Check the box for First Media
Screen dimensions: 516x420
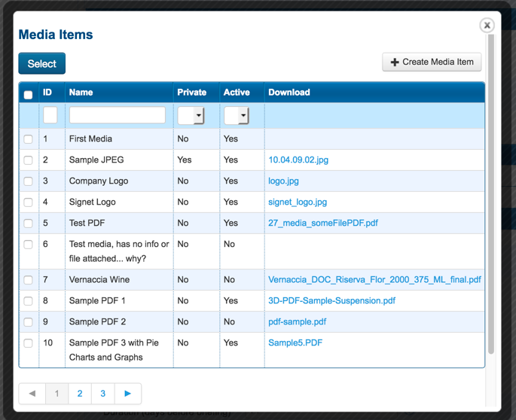29,139
